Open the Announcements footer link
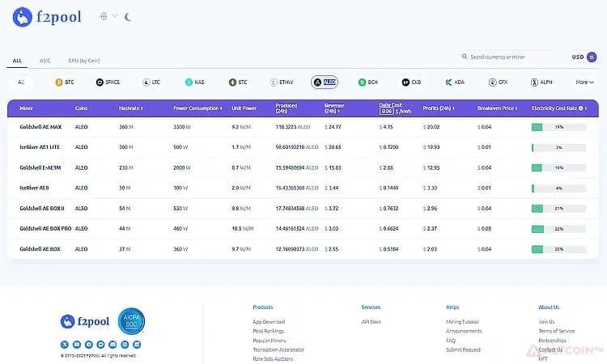 (464, 331)
